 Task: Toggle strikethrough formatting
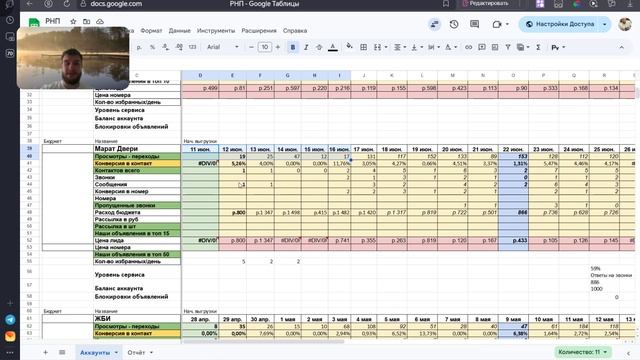point(319,47)
